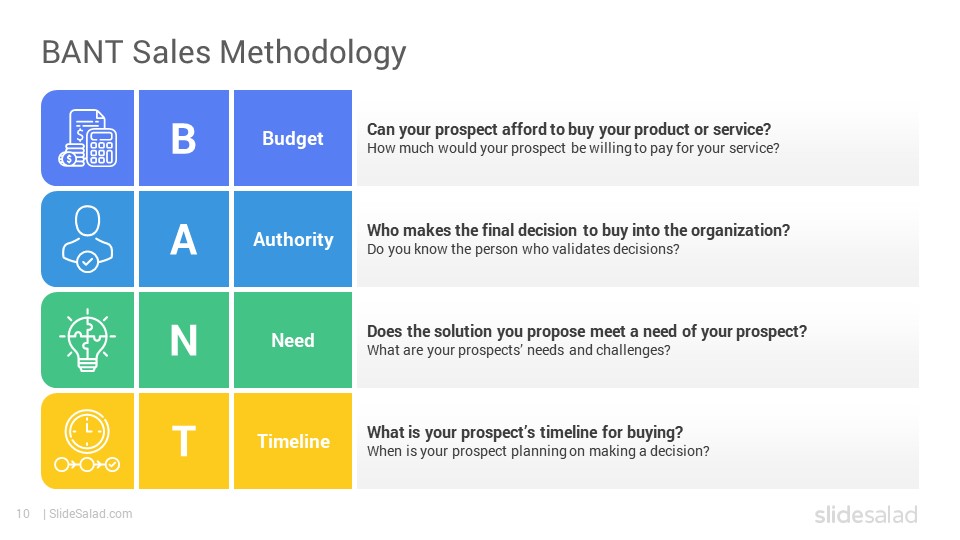960x540 pixels.
Task: Select the yellow letter T tile
Action: pos(184,441)
